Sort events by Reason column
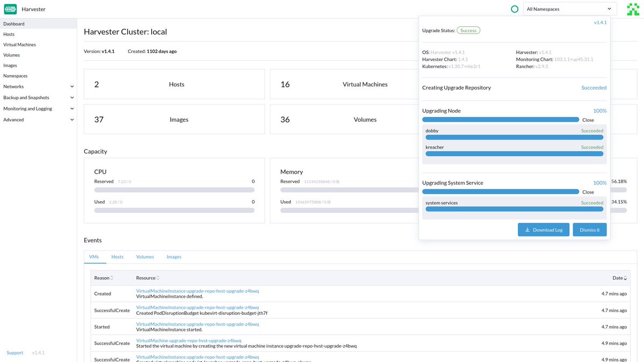Image resolution: width=644 pixels, height=362 pixels. coord(104,278)
